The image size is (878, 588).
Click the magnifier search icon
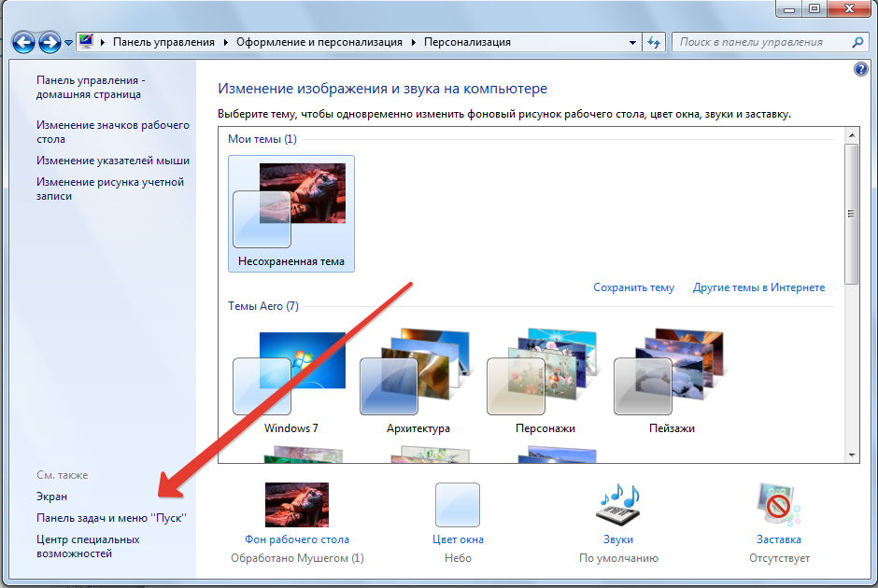click(857, 42)
